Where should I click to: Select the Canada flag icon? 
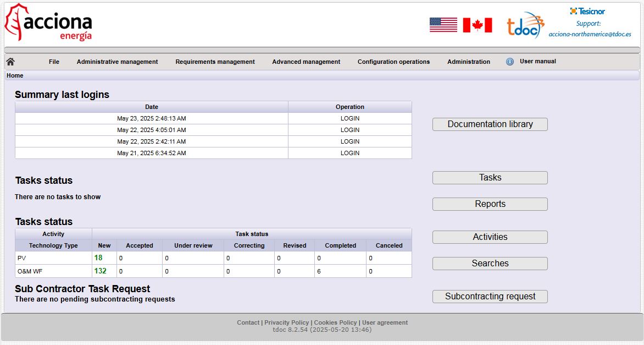pyautogui.click(x=478, y=25)
